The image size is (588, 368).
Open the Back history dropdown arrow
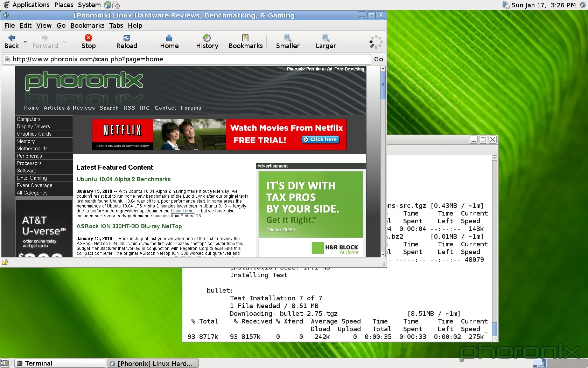(25, 41)
